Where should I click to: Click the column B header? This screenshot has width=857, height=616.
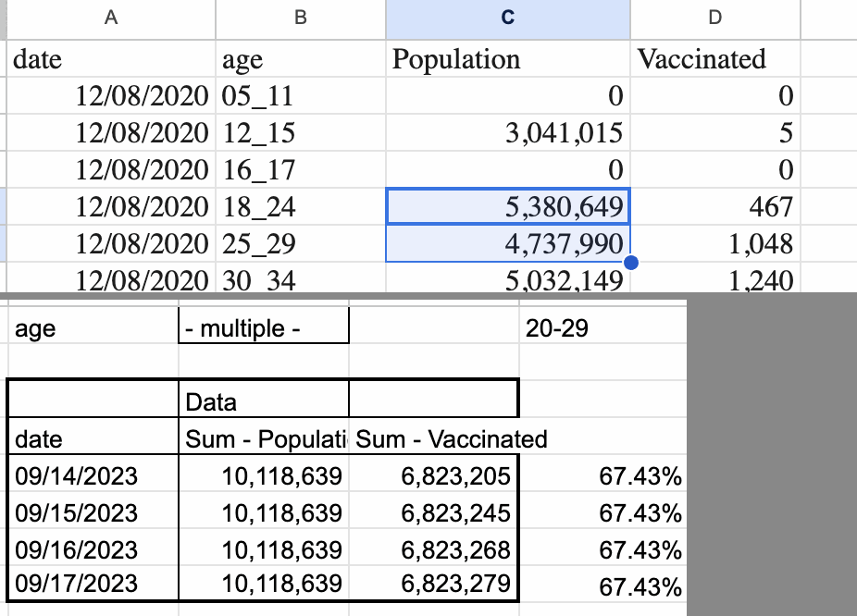300,18
